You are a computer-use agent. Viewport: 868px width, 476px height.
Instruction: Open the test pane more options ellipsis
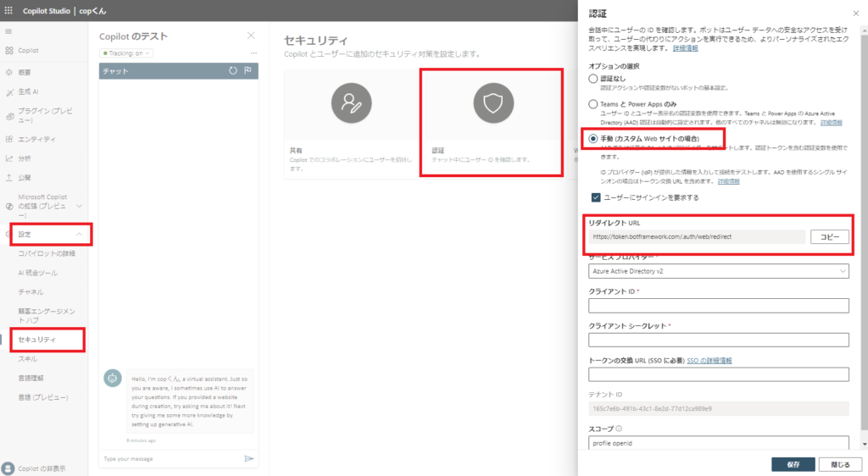click(253, 53)
